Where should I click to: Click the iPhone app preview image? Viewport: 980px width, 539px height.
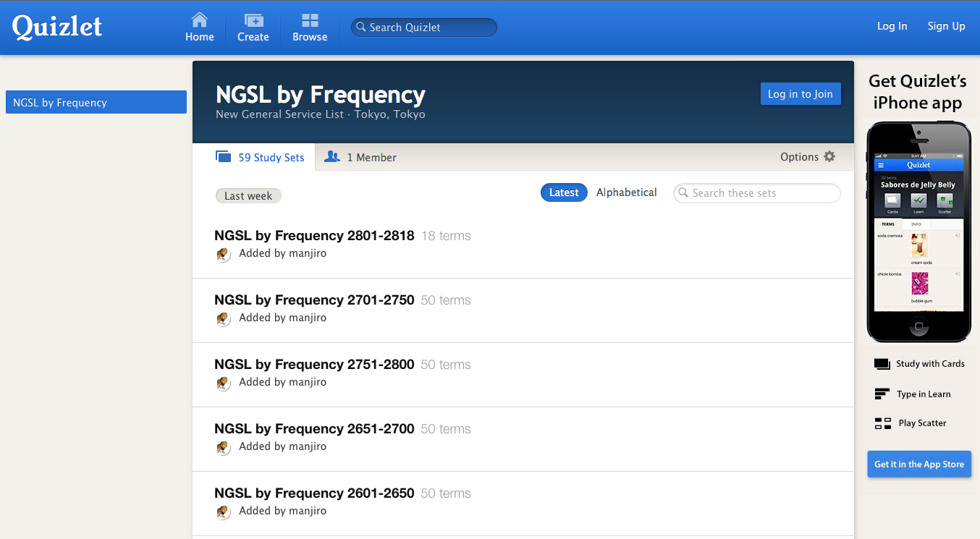(918, 232)
